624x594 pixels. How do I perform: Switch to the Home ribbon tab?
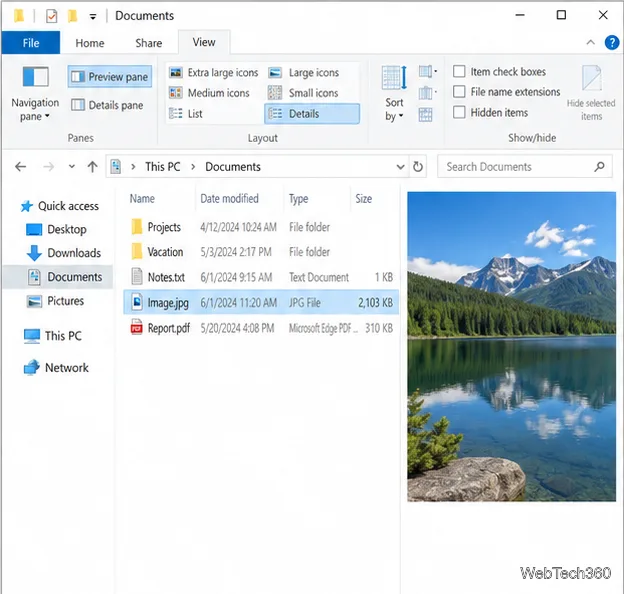[x=90, y=43]
